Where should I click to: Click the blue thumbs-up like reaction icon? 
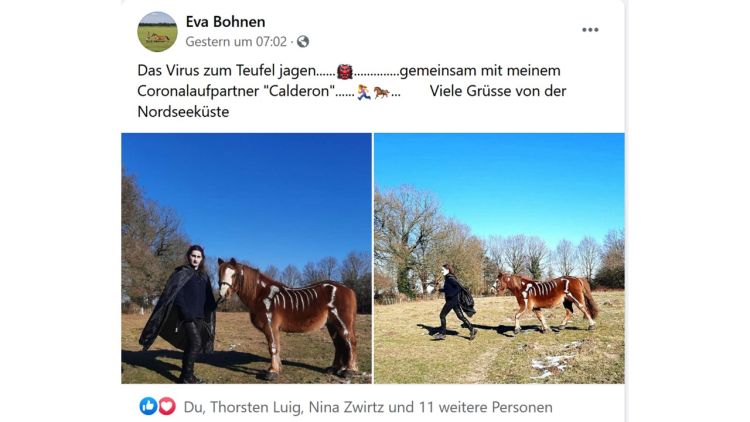pos(148,406)
